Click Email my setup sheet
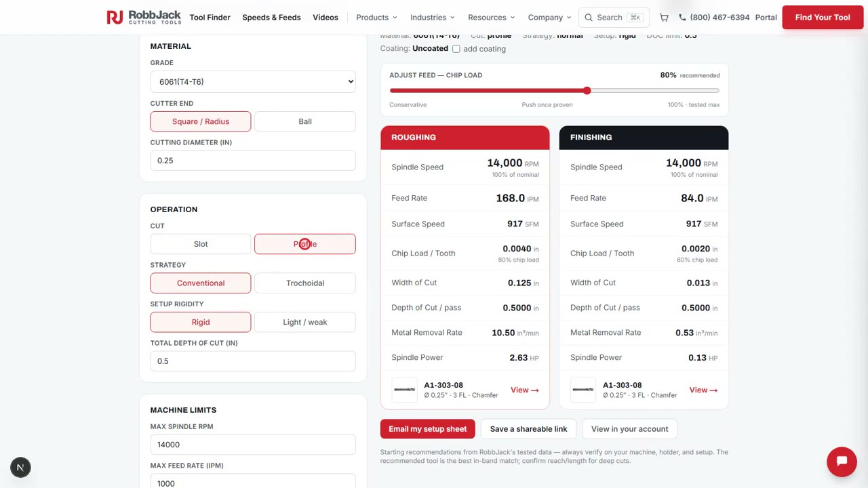The height and width of the screenshot is (488, 868). [x=428, y=429]
